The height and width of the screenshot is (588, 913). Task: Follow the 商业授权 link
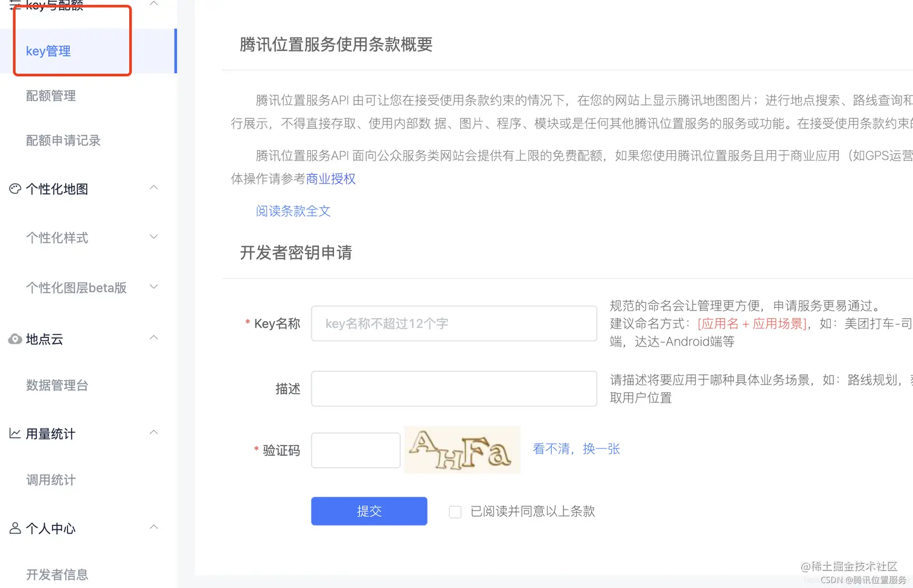pyautogui.click(x=331, y=179)
